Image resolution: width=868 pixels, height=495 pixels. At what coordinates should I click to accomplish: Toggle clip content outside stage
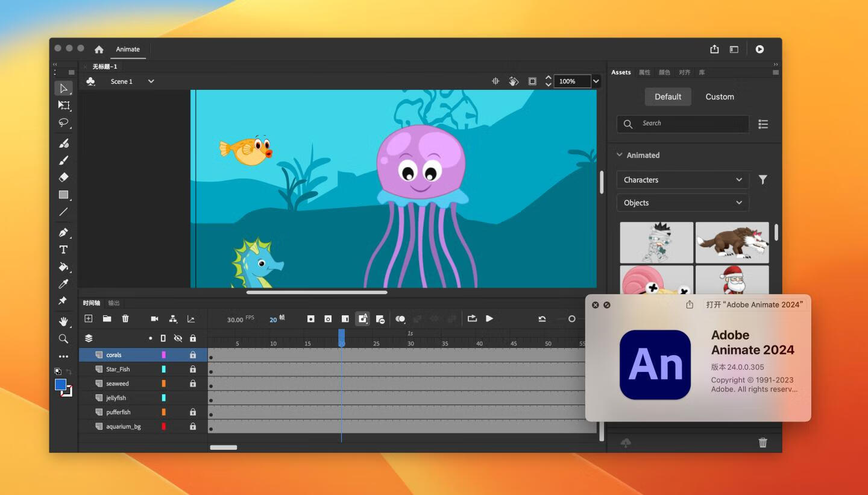tap(532, 81)
